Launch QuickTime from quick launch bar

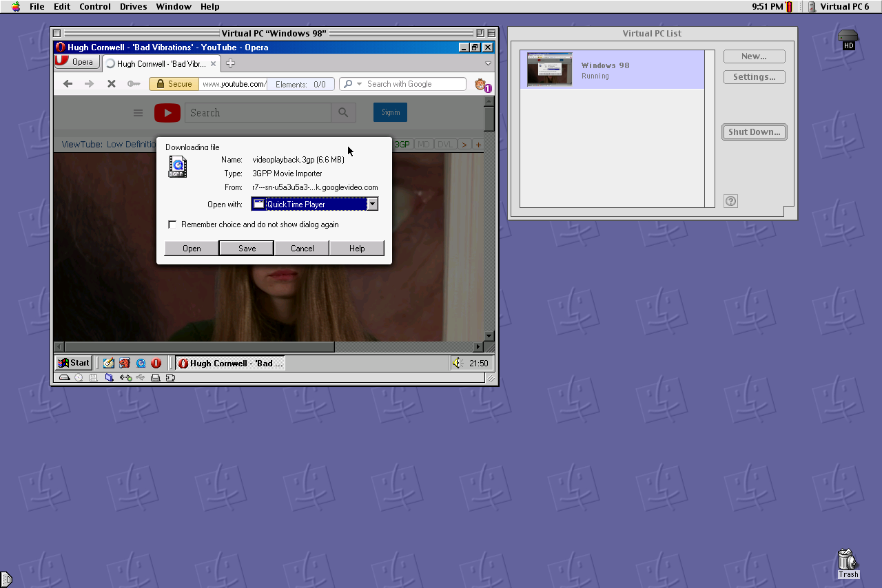[x=141, y=363]
